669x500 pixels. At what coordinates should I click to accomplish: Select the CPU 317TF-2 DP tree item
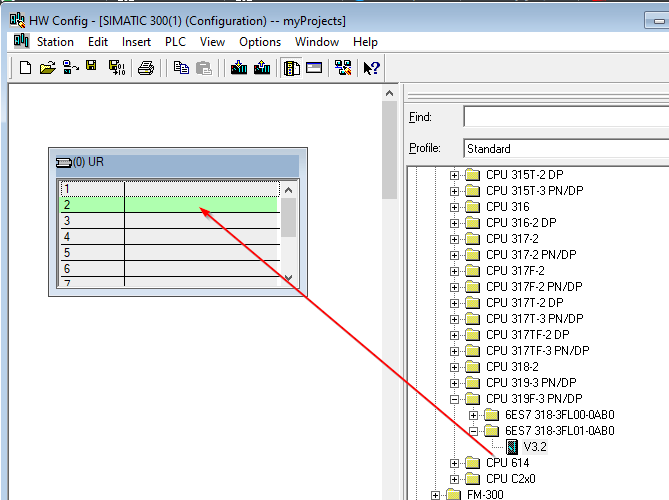click(527, 335)
